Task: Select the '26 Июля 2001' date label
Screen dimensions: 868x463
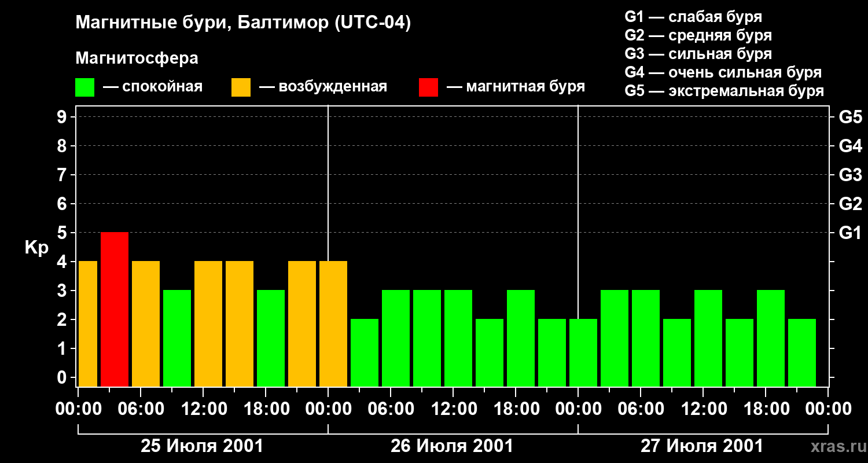Action: pos(452,446)
